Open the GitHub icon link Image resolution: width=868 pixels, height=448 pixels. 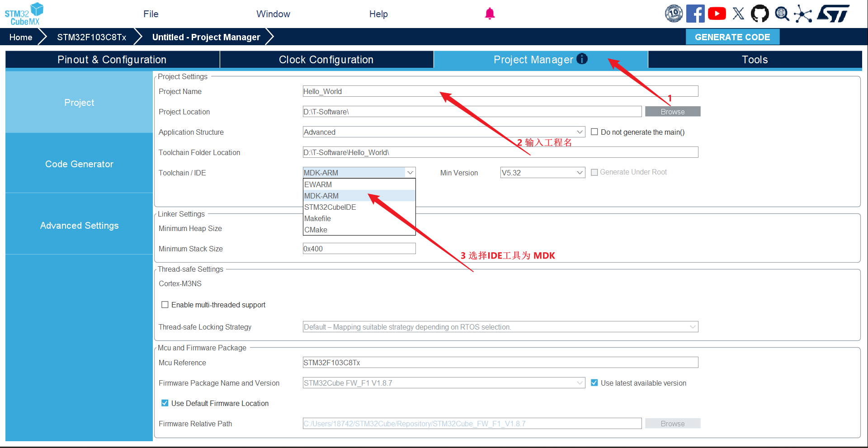pos(759,14)
